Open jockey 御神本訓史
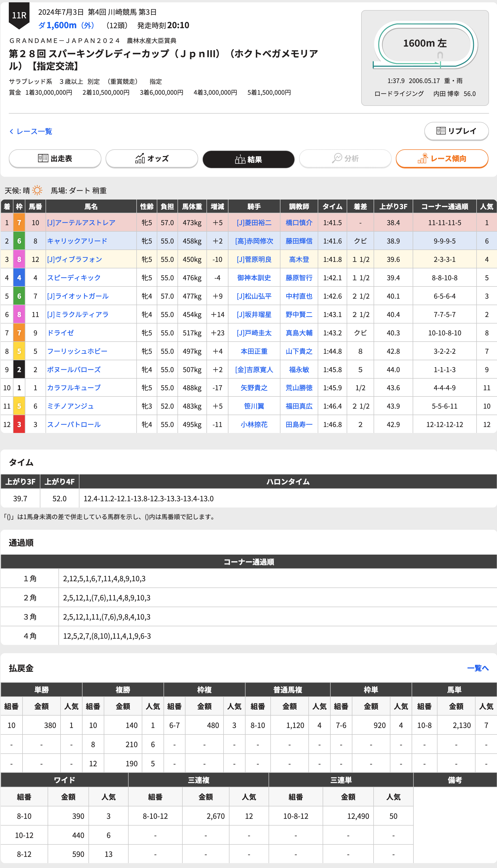This screenshot has height=868, width=497. tap(254, 278)
